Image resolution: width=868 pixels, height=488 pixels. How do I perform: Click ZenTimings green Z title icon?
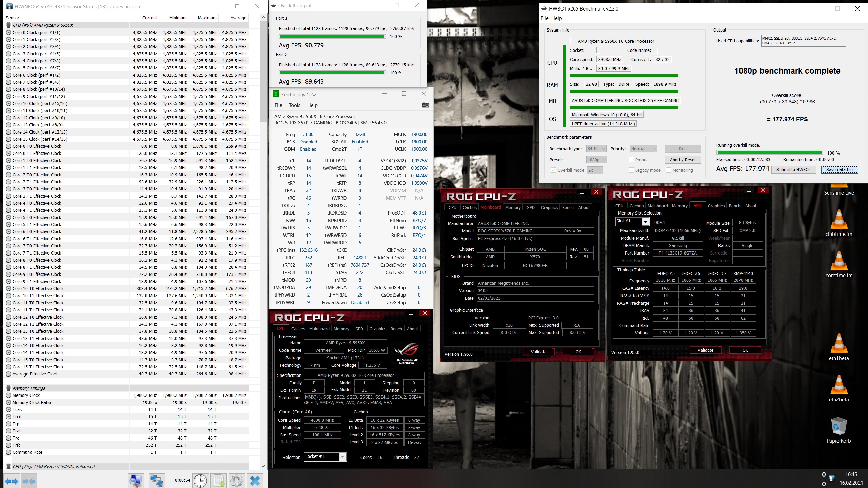point(276,94)
